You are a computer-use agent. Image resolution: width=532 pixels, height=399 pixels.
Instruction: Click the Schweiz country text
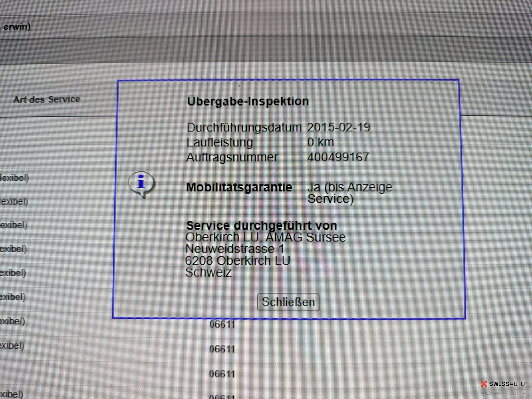tap(208, 272)
